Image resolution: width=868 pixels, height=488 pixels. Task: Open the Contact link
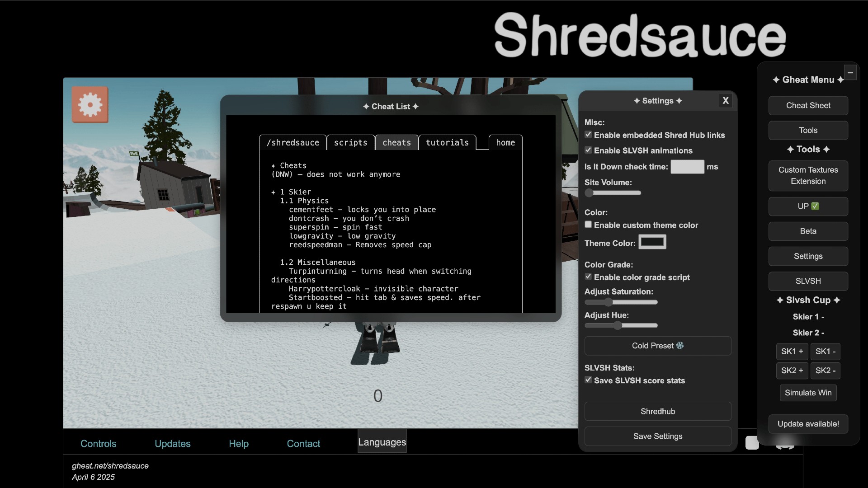tap(303, 444)
